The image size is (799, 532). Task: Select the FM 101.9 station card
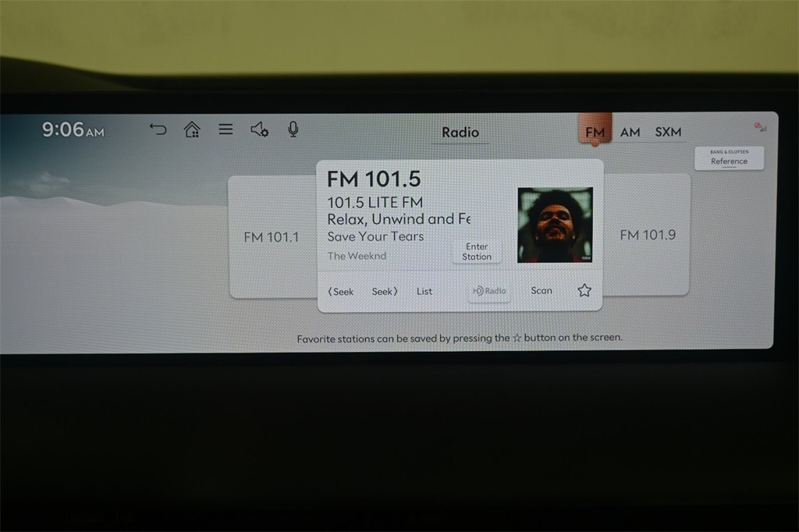click(647, 235)
